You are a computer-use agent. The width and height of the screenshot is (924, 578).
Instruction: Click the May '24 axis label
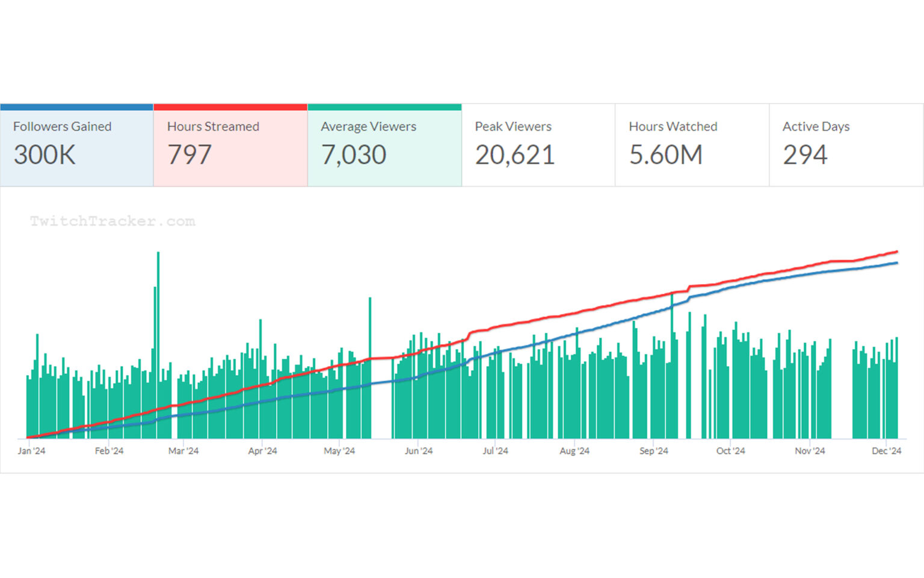(x=339, y=451)
